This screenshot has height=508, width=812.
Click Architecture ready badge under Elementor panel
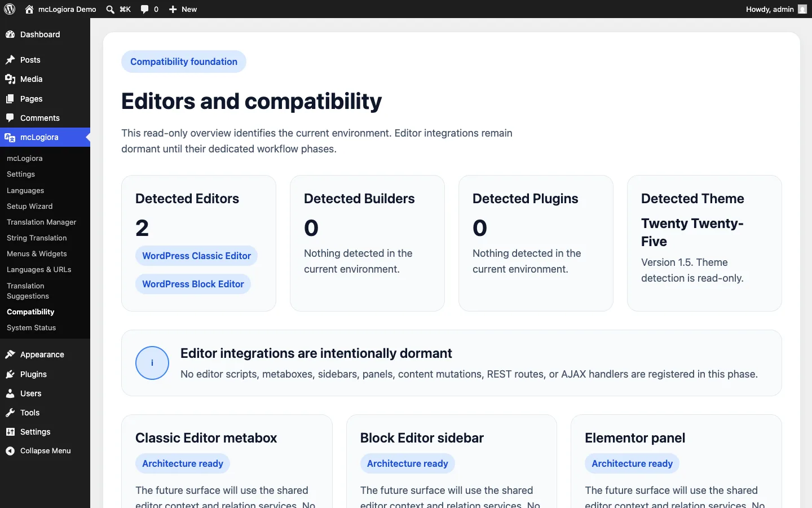632,463
